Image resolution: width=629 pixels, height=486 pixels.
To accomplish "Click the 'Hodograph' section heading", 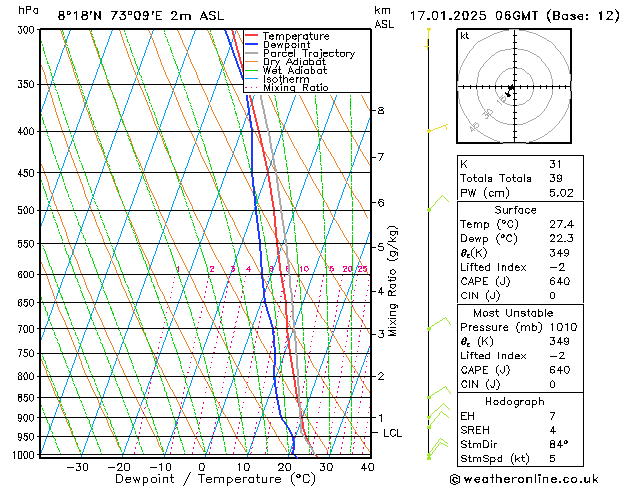I will tap(515, 401).
